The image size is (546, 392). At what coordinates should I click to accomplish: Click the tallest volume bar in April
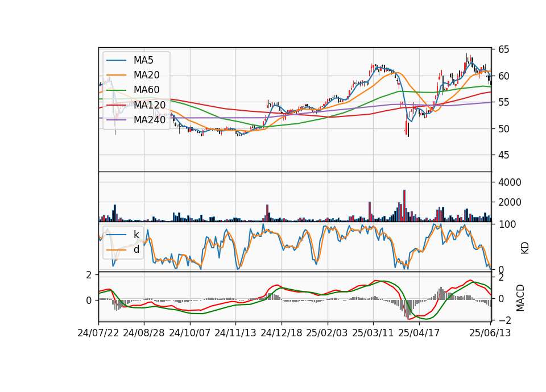tap(404, 206)
